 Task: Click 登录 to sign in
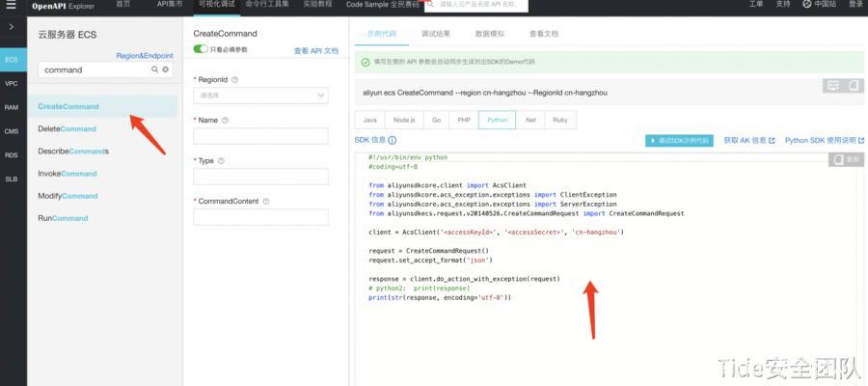tap(855, 5)
